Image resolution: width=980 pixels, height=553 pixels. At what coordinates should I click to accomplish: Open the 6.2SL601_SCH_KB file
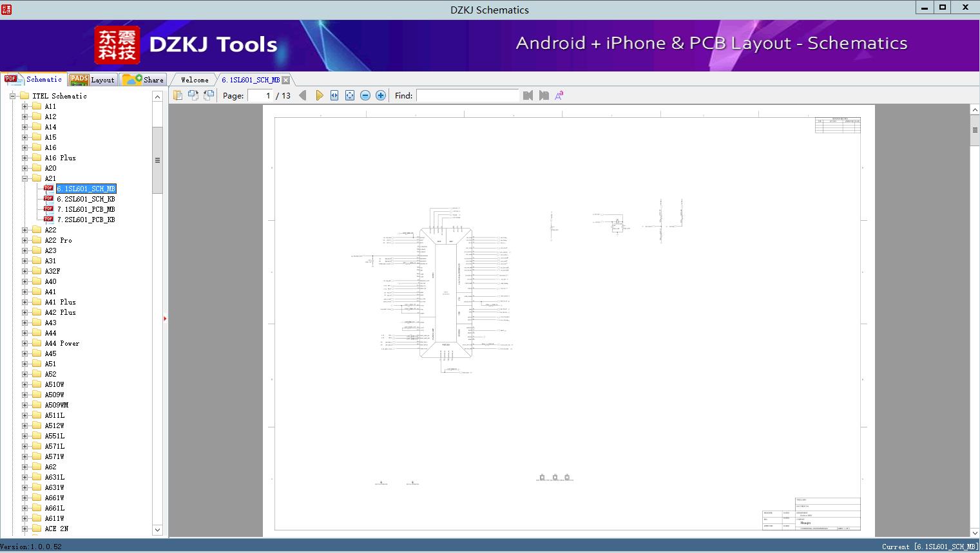click(x=86, y=199)
